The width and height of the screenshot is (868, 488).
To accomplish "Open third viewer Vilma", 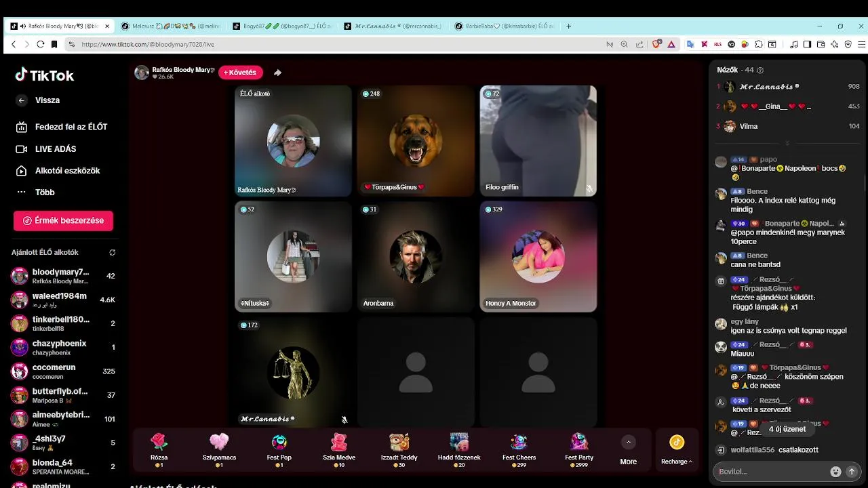I will click(x=788, y=126).
